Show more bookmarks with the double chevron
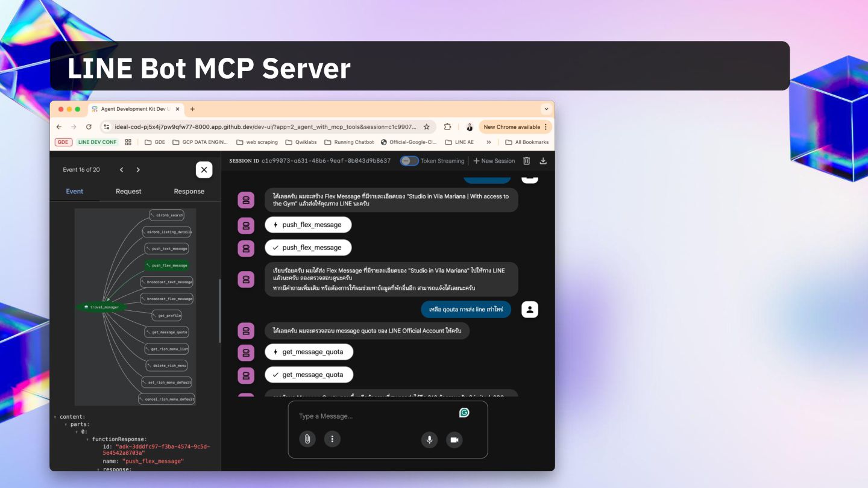 coord(488,142)
